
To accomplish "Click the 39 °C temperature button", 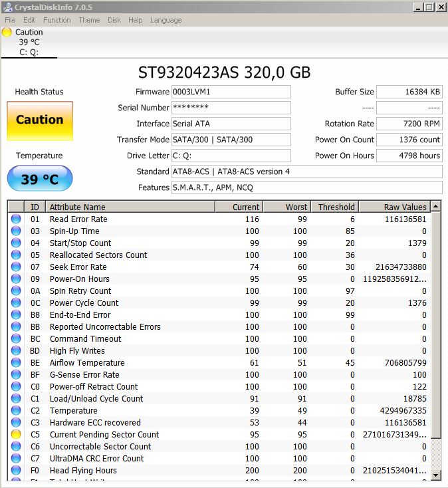I will pos(40,178).
